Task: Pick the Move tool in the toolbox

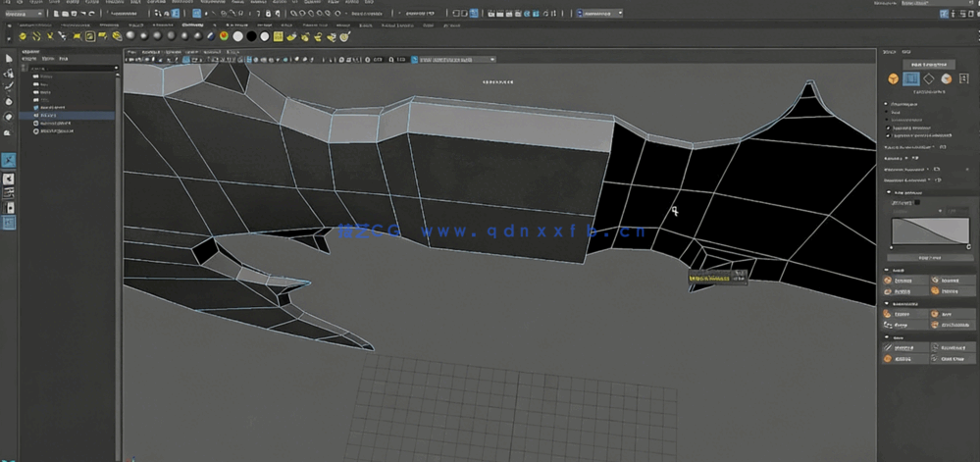Action: (9, 102)
